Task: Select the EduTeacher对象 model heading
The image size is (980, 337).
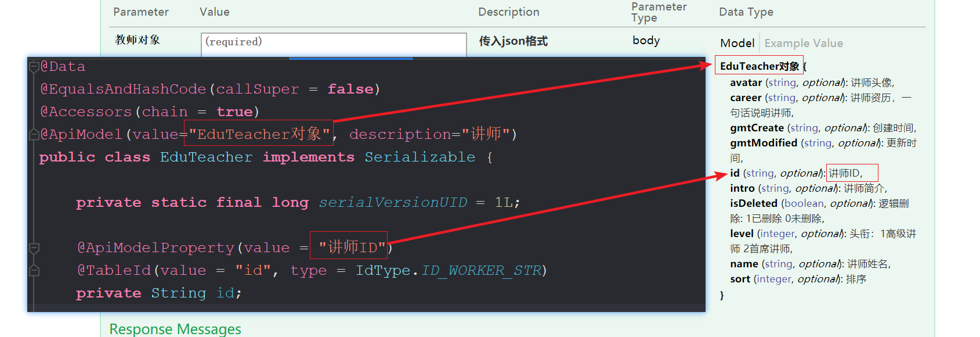Action: [760, 66]
